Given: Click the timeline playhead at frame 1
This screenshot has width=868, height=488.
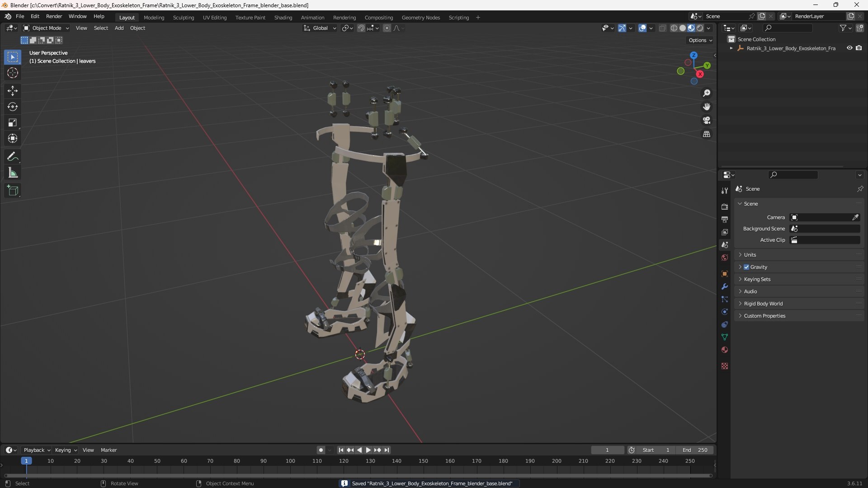Looking at the screenshot, I should click(26, 461).
